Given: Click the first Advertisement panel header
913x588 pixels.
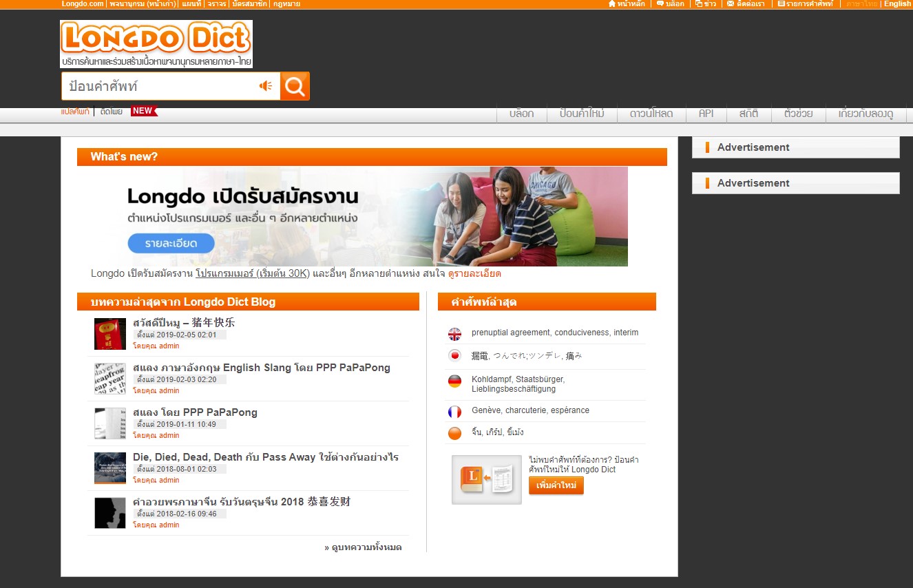Looking at the screenshot, I should pos(796,147).
